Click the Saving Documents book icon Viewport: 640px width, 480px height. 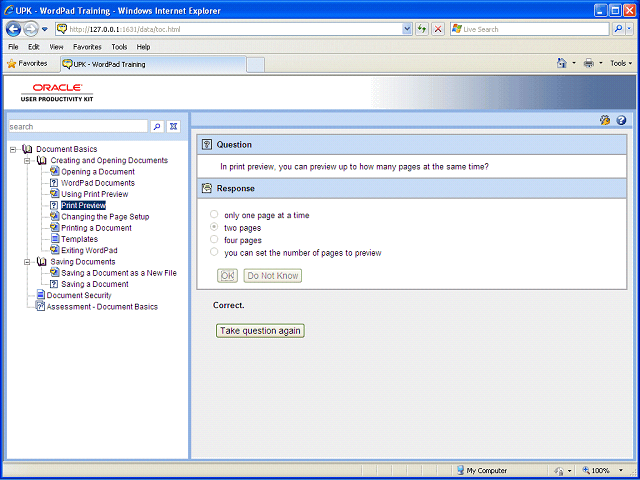[x=41, y=262]
